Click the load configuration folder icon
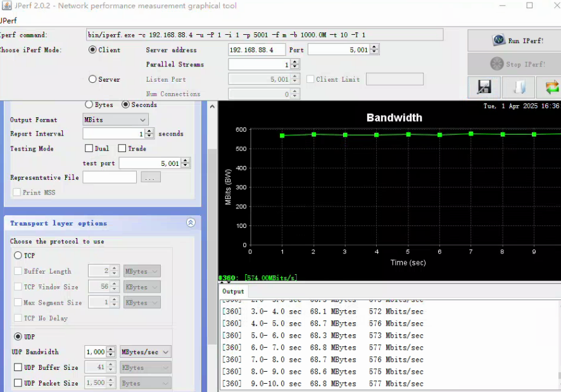 pyautogui.click(x=519, y=87)
